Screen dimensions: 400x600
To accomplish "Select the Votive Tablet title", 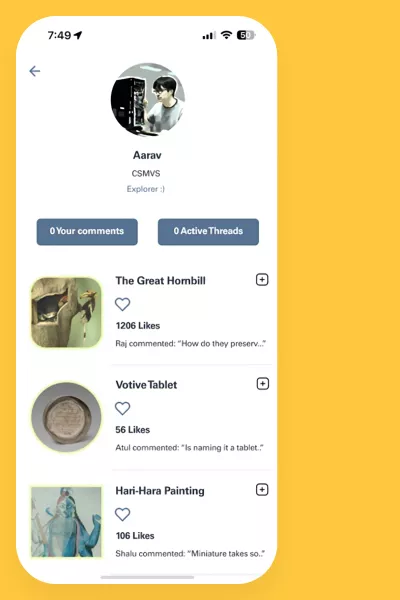I will click(146, 385).
